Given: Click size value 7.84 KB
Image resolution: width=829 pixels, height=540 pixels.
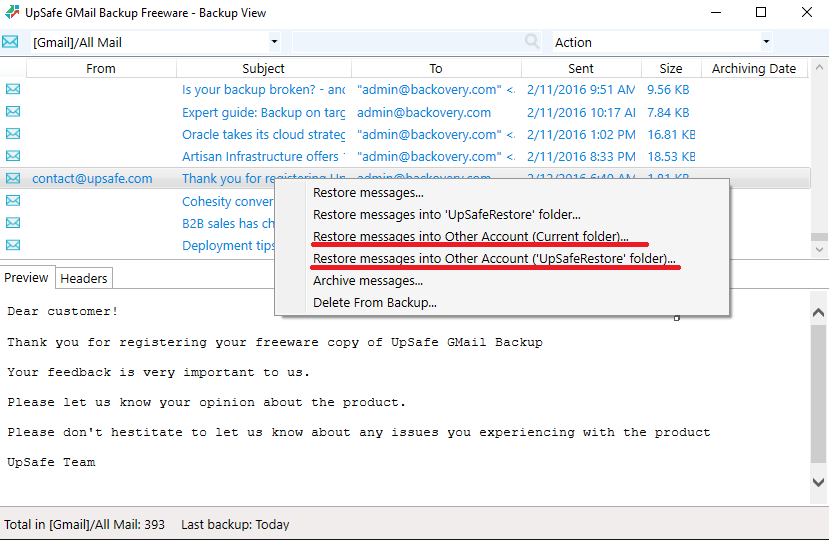Looking at the screenshot, I should [x=668, y=112].
